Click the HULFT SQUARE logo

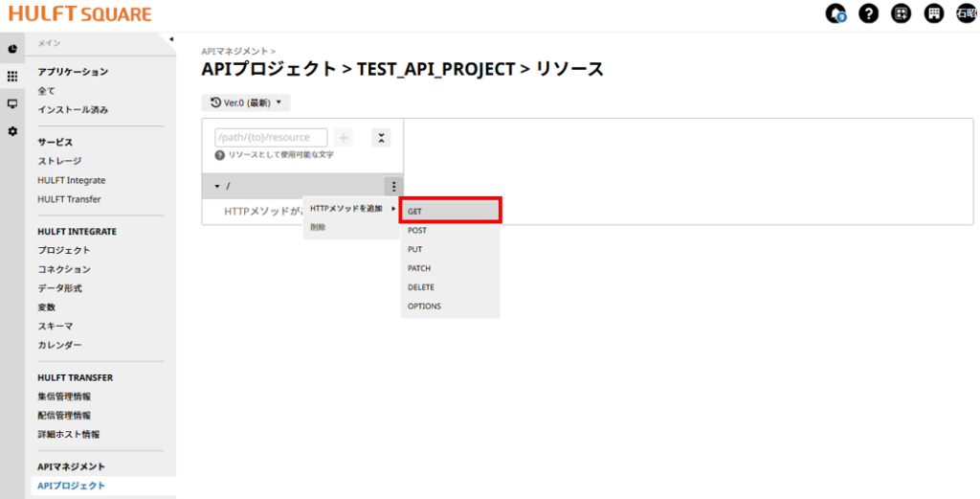point(79,13)
